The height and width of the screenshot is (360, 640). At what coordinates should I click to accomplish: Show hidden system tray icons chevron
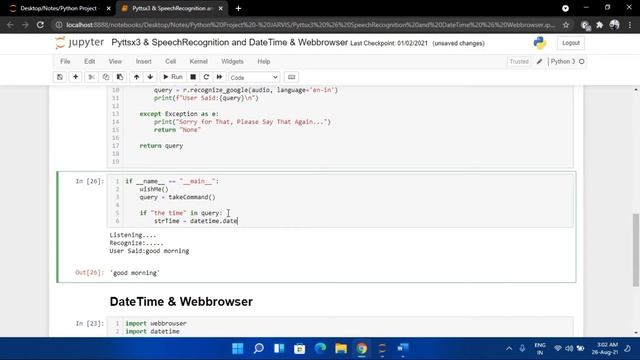pos(509,348)
